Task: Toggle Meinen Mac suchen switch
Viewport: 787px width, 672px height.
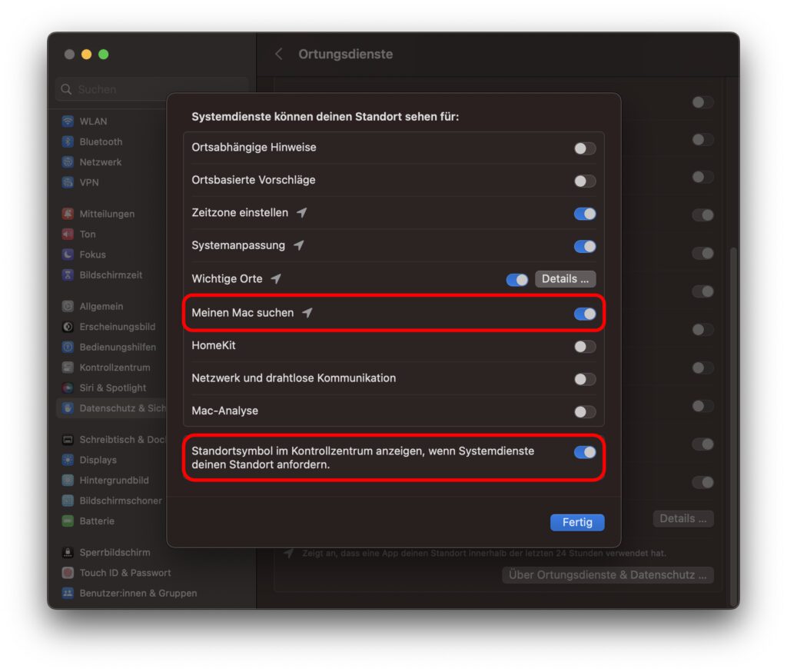Action: [585, 314]
